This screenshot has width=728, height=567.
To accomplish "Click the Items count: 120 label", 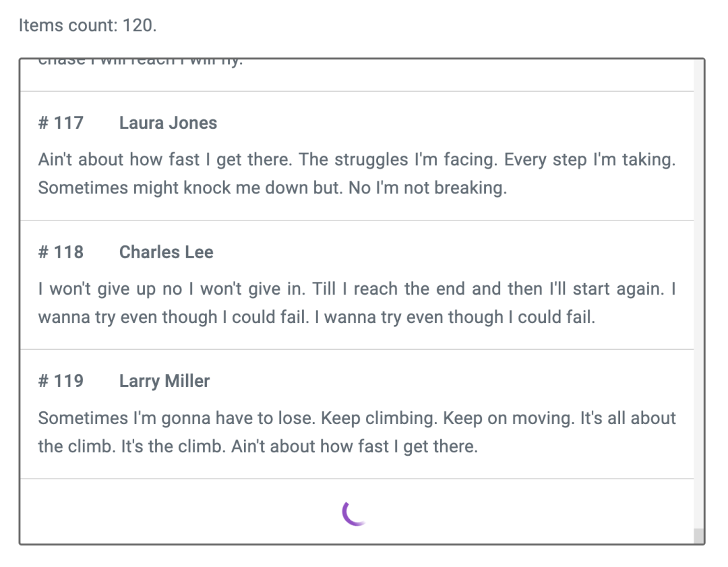I will [x=88, y=25].
